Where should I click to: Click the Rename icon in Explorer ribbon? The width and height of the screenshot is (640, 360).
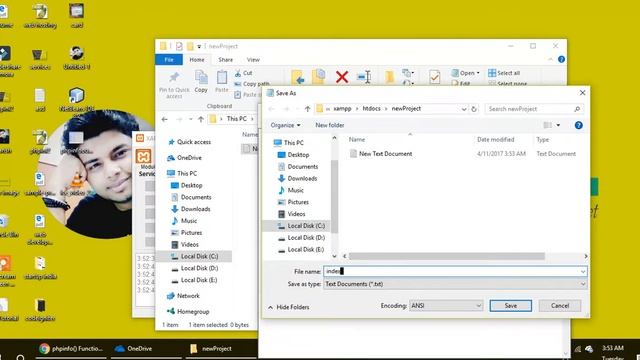point(364,77)
